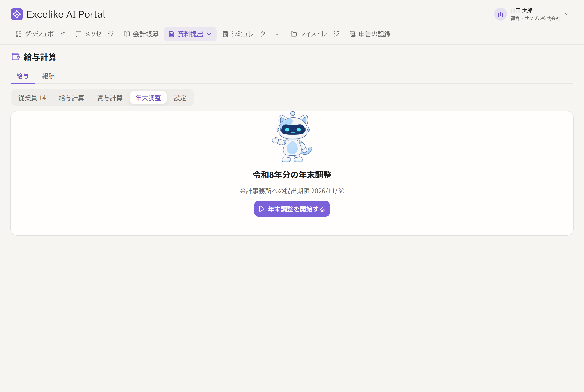Viewport: 584px width, 392px height.
Task: Click the Excelike AI Portal logo icon
Action: (17, 14)
